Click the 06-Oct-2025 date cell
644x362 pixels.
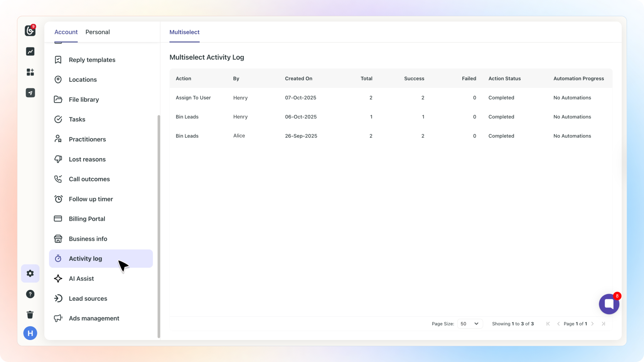coord(301,117)
